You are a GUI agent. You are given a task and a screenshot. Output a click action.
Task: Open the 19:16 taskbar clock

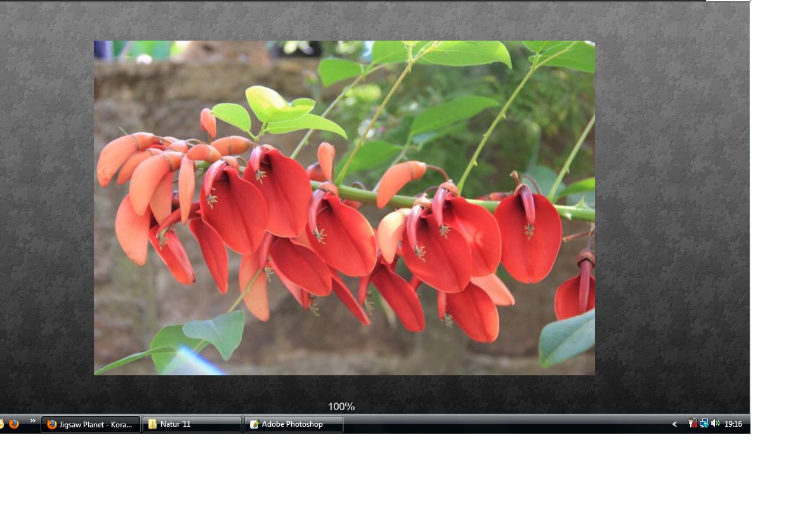pyautogui.click(x=733, y=424)
